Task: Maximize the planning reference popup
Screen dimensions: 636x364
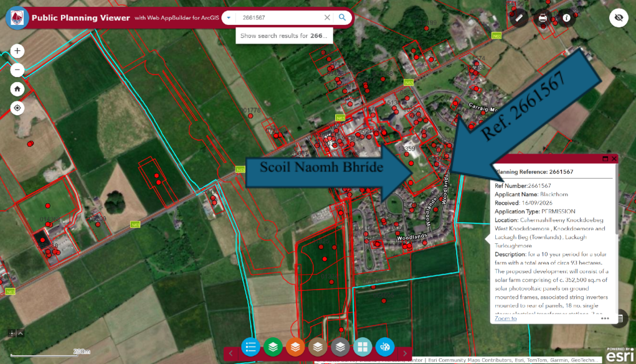Action: (x=605, y=159)
